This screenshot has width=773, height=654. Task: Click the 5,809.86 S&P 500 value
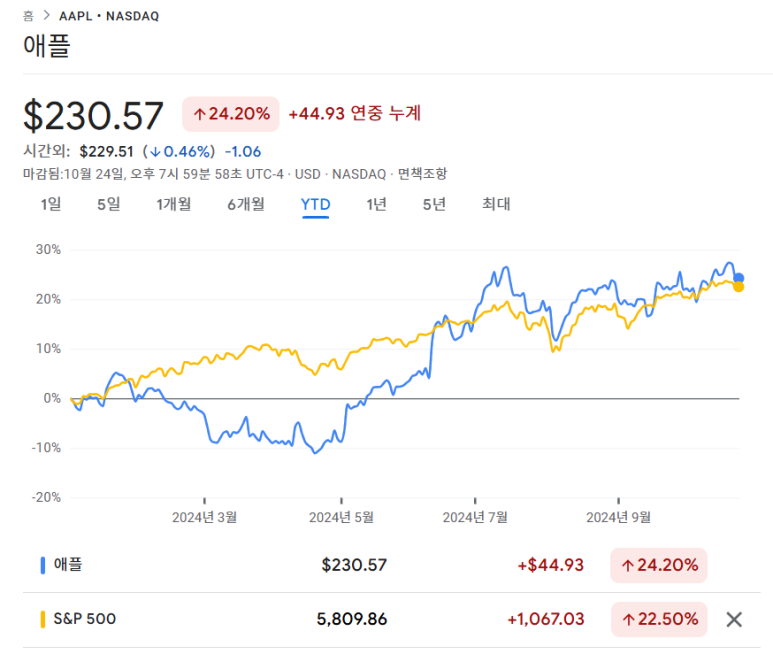(352, 619)
